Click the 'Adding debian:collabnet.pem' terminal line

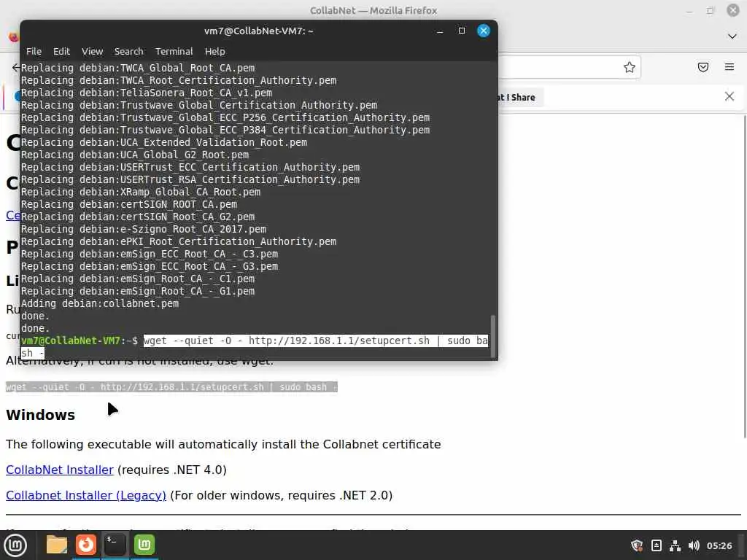[x=100, y=304]
